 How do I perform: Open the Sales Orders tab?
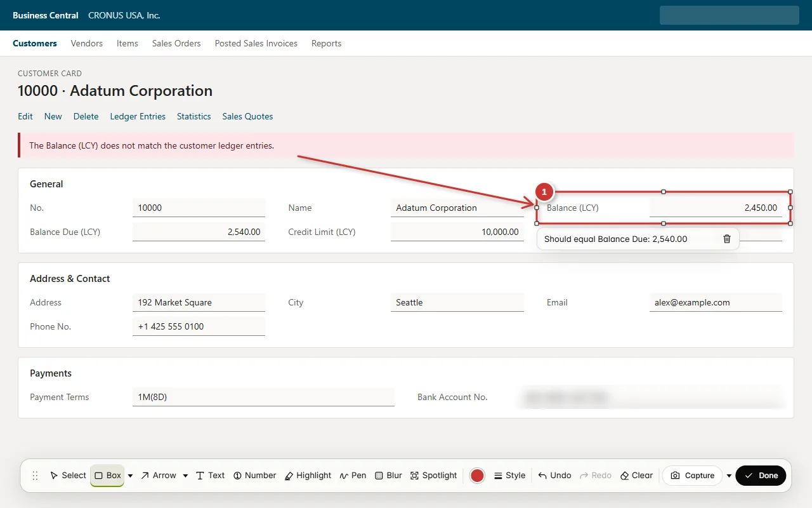pyautogui.click(x=176, y=43)
